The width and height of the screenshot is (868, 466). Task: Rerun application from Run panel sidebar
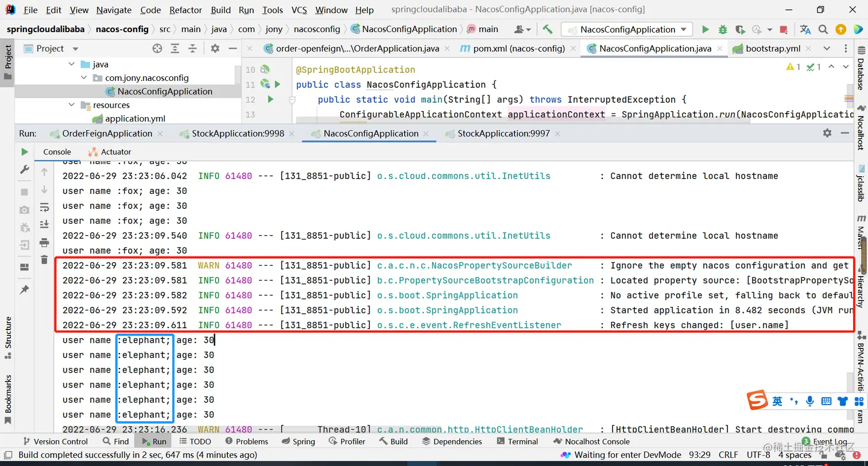point(24,152)
